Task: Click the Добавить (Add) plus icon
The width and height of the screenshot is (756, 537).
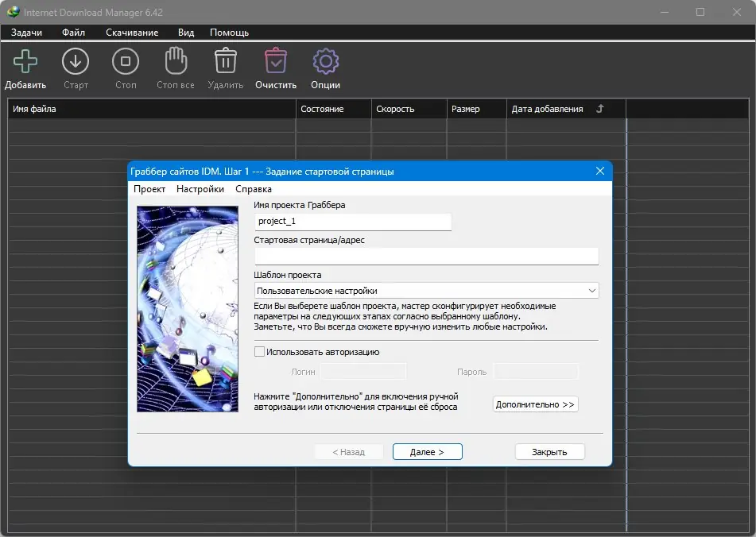Action: [x=25, y=62]
